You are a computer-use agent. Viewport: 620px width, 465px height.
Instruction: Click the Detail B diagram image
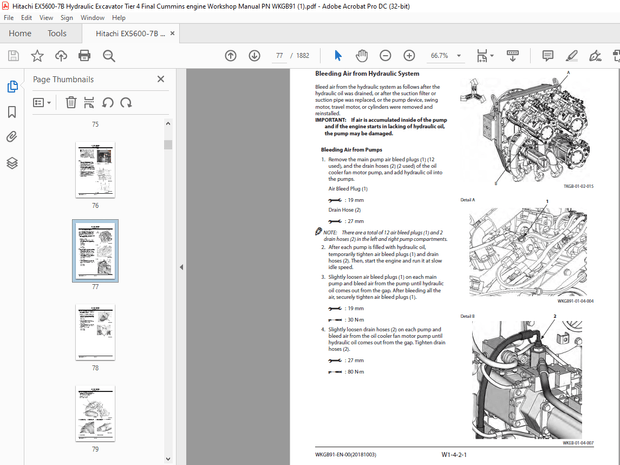click(x=527, y=380)
